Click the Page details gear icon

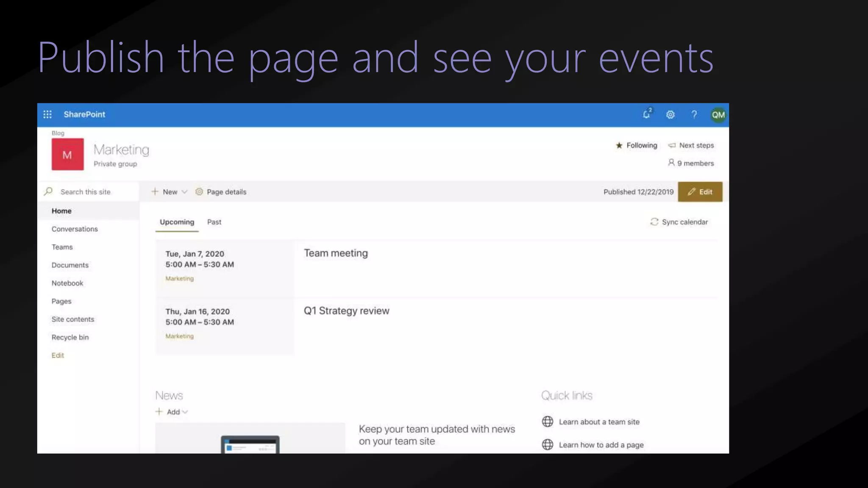click(199, 191)
